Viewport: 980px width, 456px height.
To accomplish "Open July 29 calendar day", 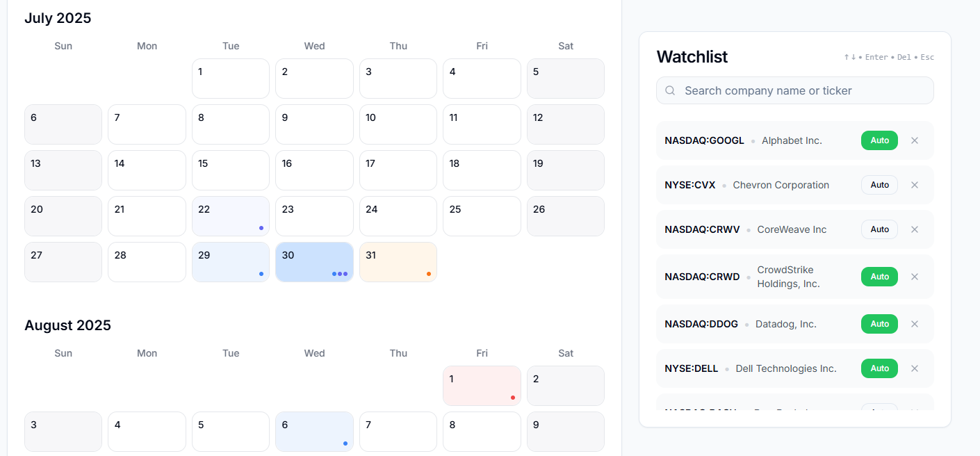I will coord(231,262).
